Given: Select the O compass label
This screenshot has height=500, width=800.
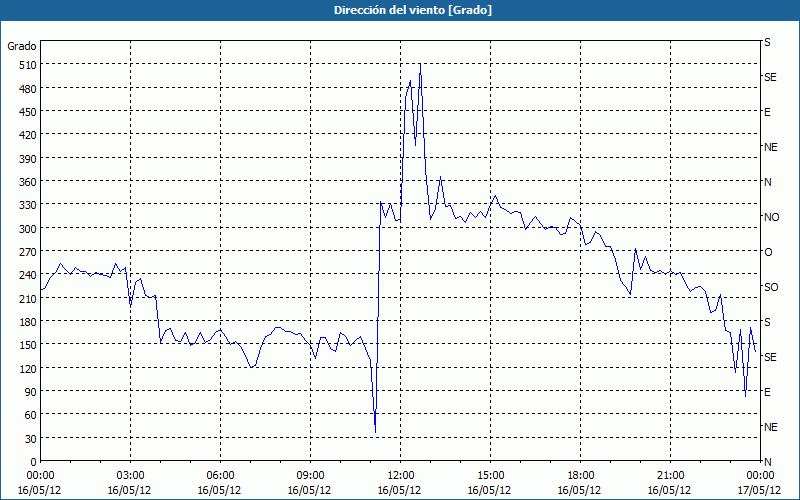Looking at the screenshot, I should tap(768, 252).
